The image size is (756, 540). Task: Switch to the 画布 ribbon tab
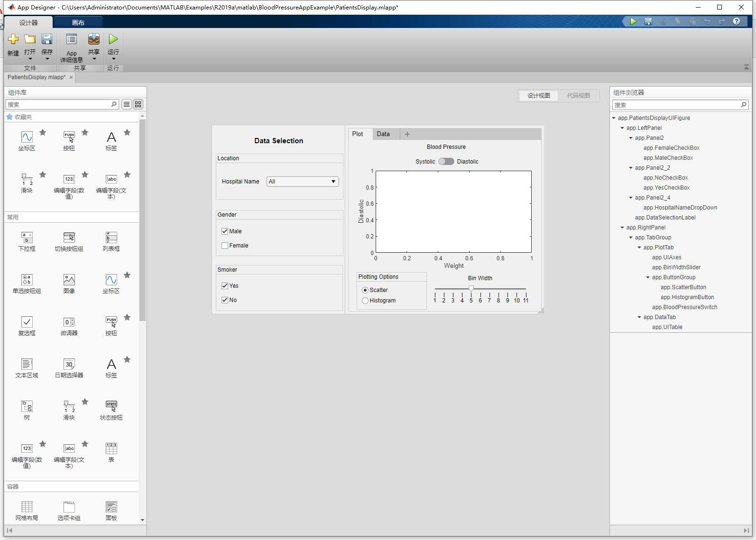click(78, 22)
